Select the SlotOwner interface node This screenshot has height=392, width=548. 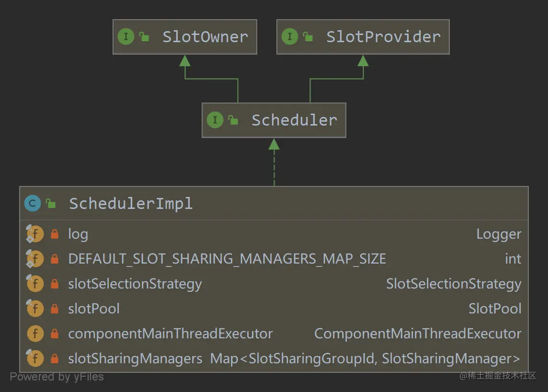185,36
